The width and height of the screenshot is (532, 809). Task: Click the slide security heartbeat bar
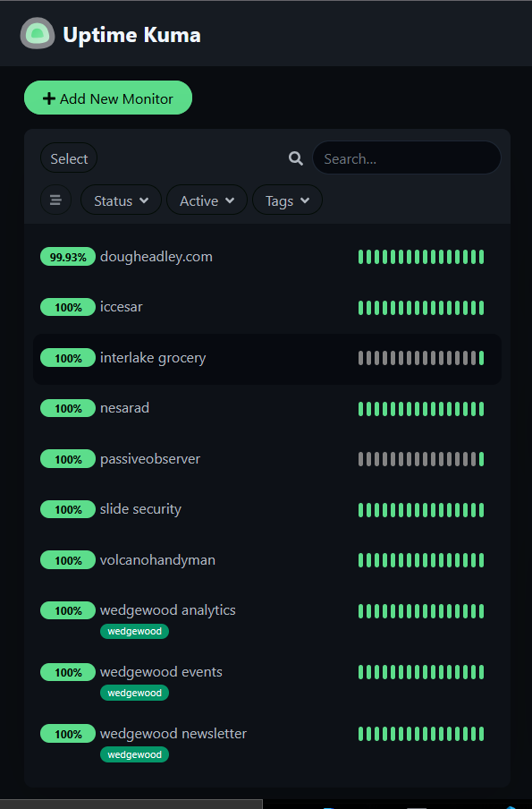coord(421,510)
